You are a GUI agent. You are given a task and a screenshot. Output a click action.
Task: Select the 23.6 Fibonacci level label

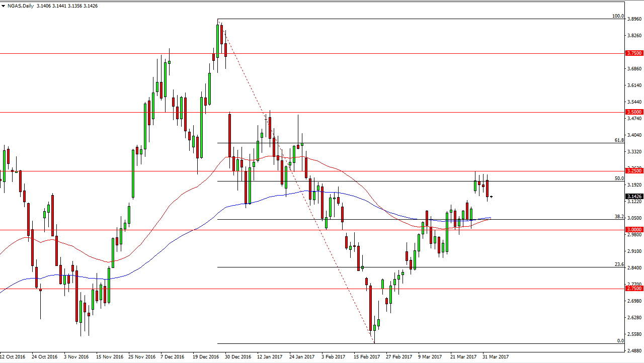coord(619,264)
